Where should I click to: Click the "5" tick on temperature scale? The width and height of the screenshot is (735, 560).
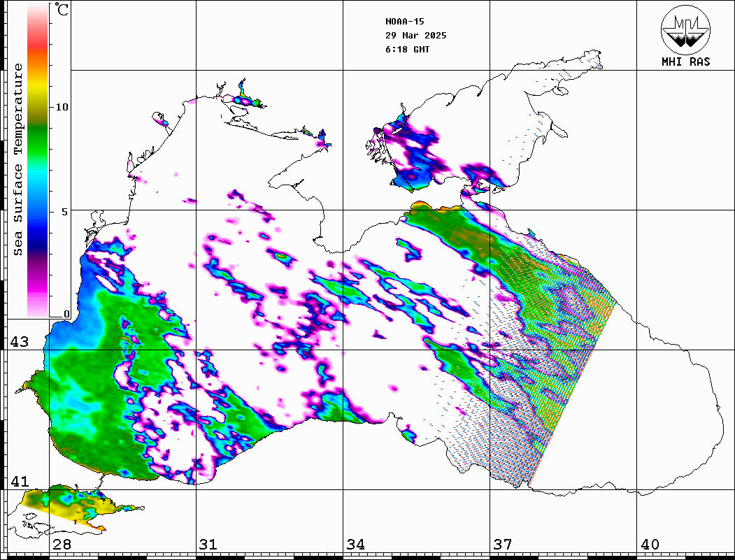[x=66, y=212]
